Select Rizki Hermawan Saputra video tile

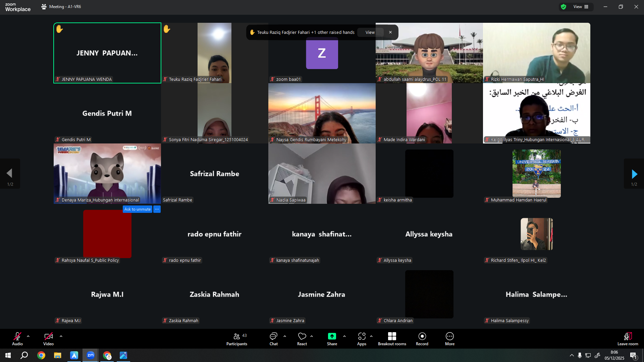click(537, 53)
